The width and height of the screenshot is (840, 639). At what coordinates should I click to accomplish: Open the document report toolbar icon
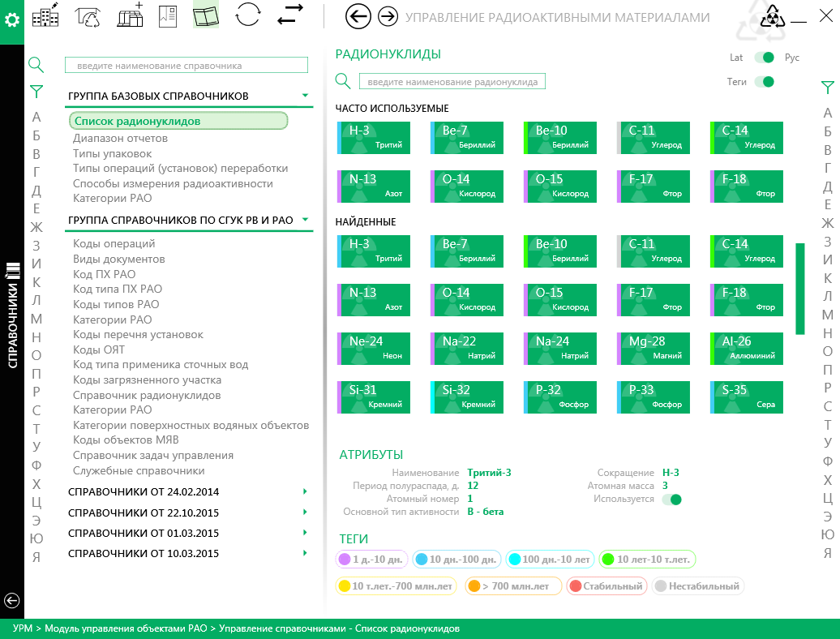coord(168,16)
